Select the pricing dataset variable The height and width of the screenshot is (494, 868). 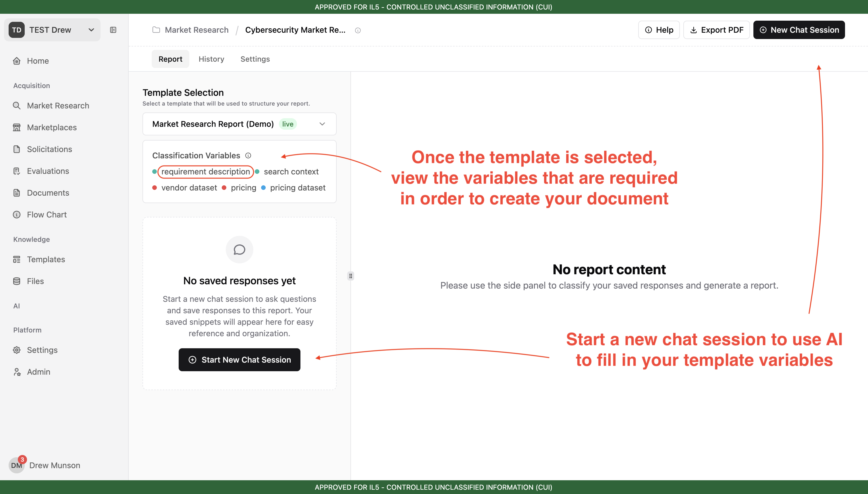click(x=298, y=188)
